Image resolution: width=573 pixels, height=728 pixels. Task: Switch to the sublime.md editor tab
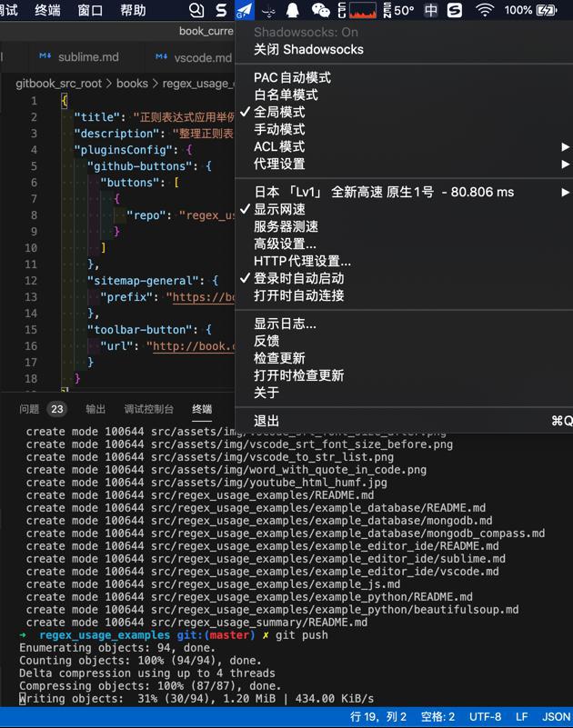[88, 57]
